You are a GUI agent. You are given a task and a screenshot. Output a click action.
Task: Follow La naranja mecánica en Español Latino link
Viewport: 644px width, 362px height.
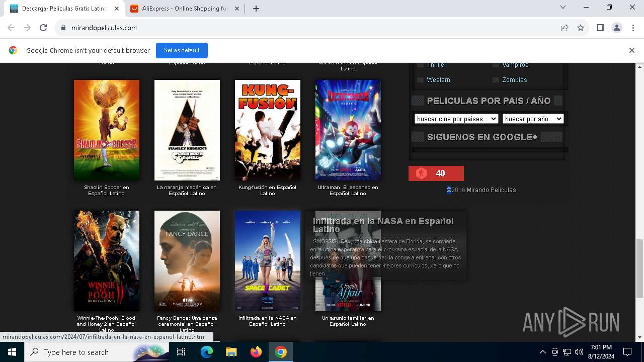[187, 190]
